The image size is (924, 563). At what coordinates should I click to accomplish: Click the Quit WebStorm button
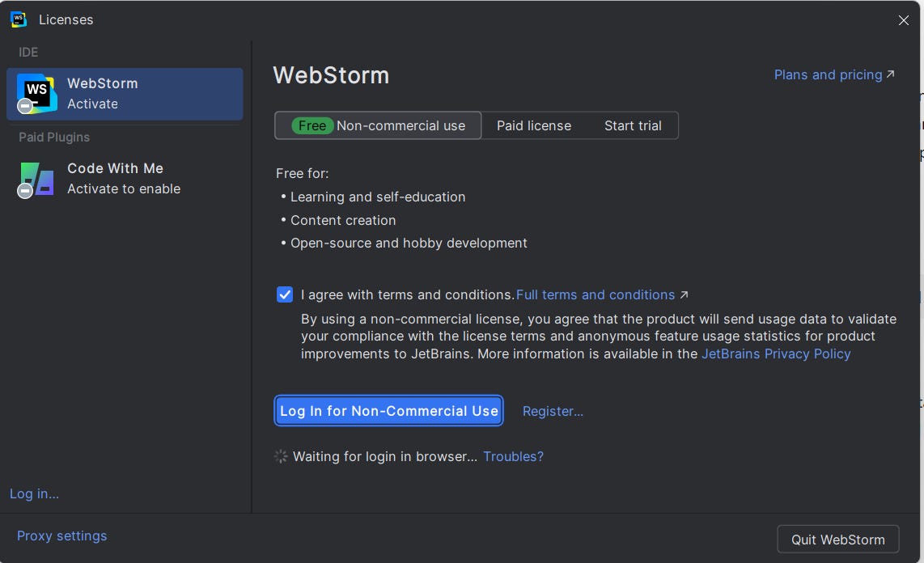click(837, 540)
